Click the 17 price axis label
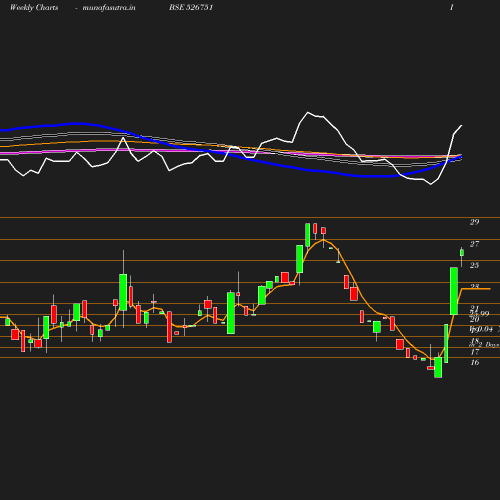This screenshot has width=500, height=500. point(475,352)
